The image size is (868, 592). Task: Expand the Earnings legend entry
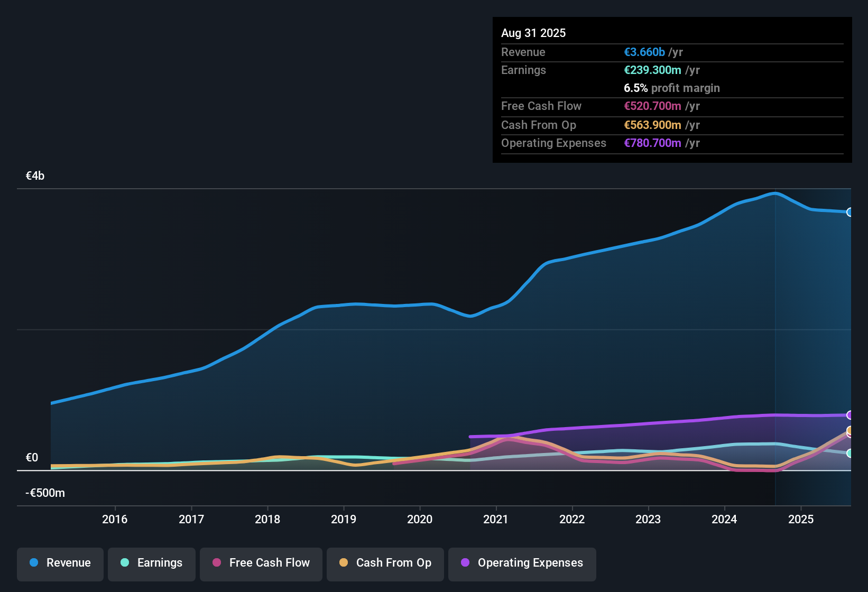pos(151,563)
